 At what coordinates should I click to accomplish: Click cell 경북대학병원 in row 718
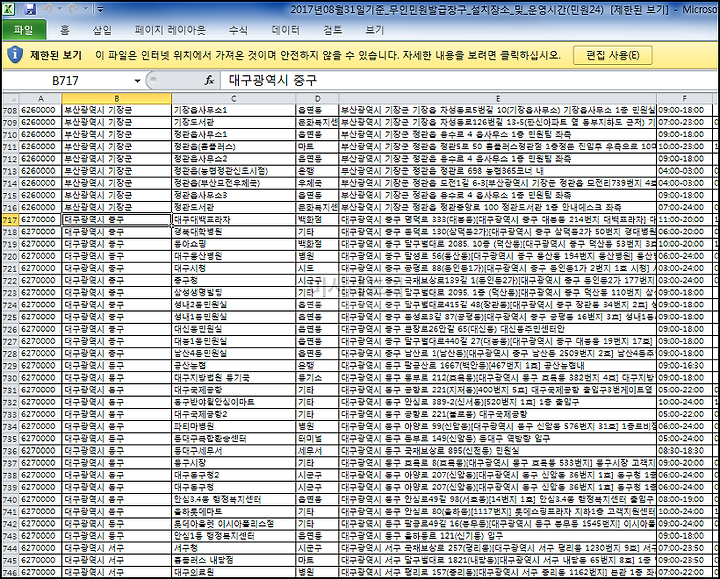234,232
